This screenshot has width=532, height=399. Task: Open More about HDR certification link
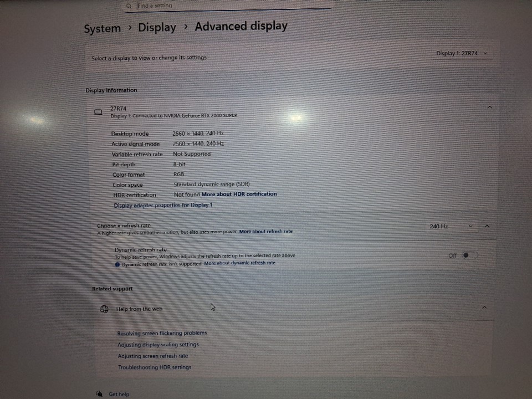[x=239, y=195]
